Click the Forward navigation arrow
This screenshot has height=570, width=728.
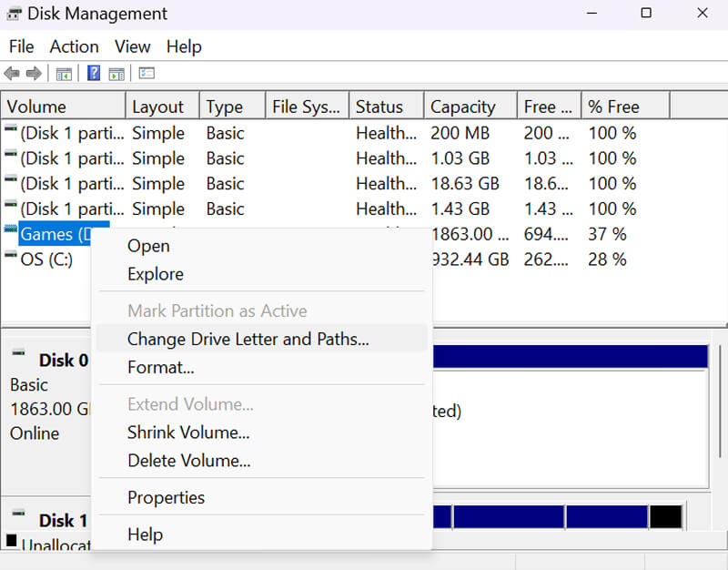click(x=35, y=73)
